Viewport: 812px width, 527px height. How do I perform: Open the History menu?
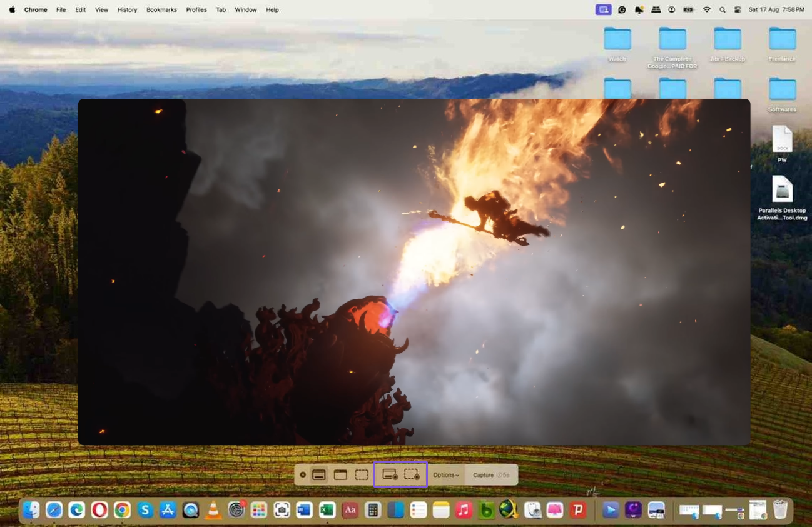tap(127, 9)
